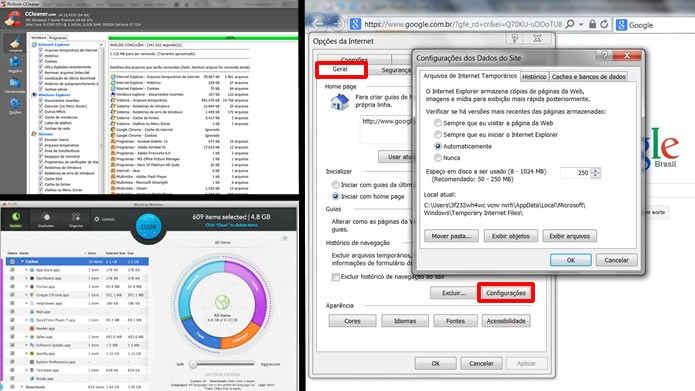Switch to the Histórico tab in site data dialog

534,77
